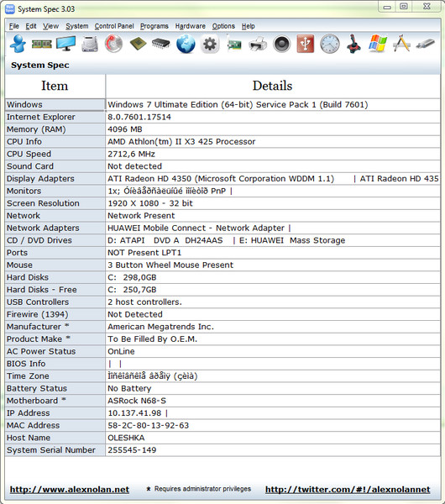Click the globe internet icon
The height and width of the screenshot is (504, 445).
click(186, 44)
